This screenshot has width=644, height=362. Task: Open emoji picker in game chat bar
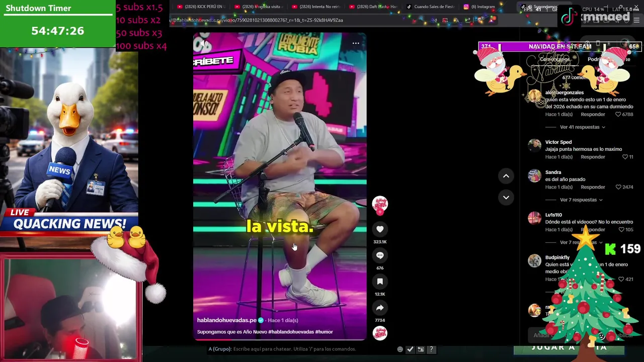pyautogui.click(x=400, y=349)
